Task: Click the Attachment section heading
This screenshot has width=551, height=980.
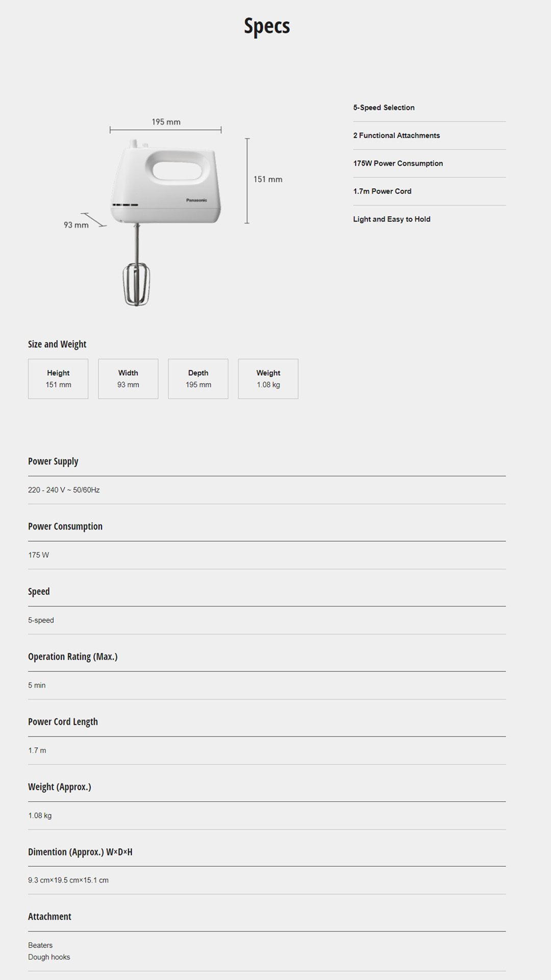Action: (x=49, y=917)
